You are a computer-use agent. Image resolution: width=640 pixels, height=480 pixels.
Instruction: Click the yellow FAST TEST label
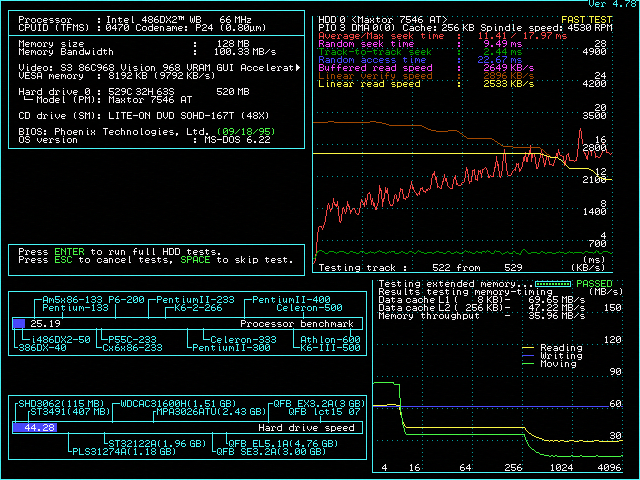[x=587, y=20]
